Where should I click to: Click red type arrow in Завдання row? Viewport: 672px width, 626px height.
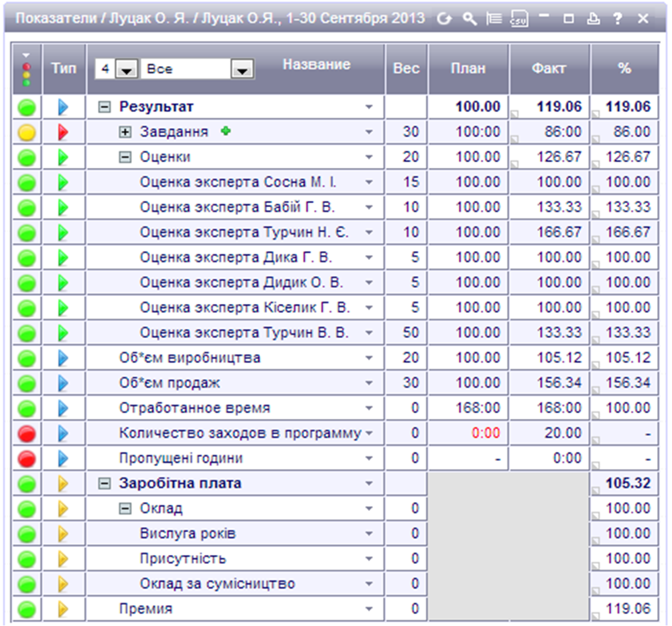(x=63, y=132)
